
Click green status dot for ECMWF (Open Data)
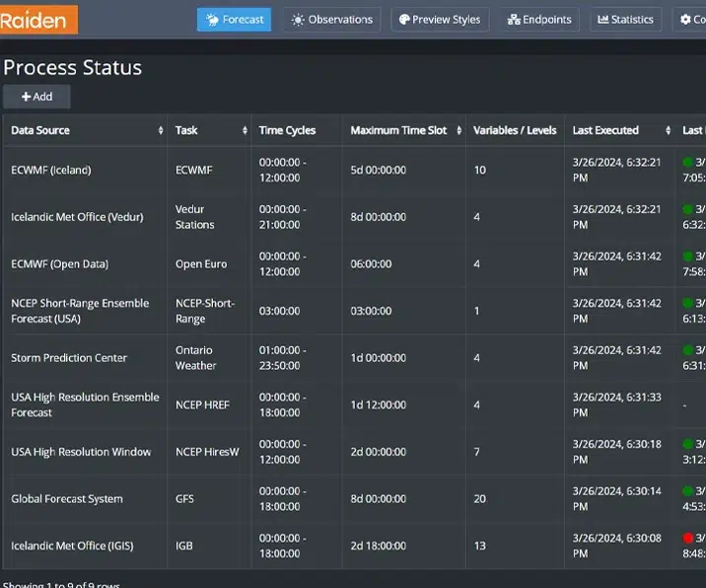pyautogui.click(x=688, y=257)
